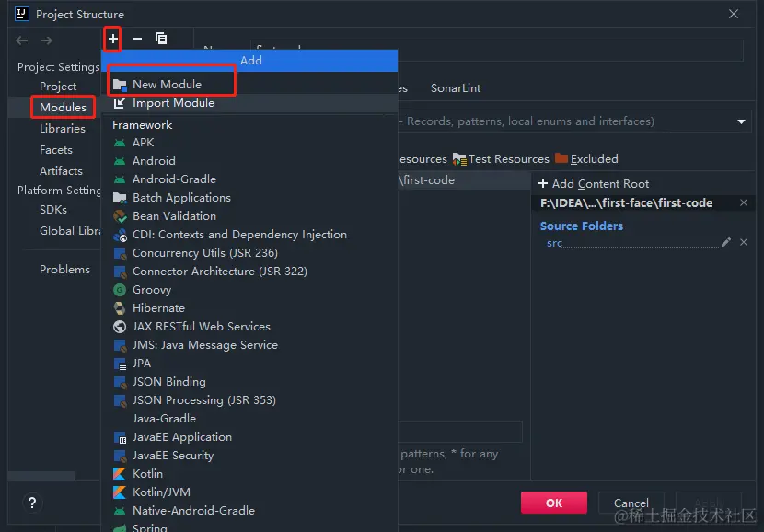This screenshot has height=532, width=764.
Task: Click the Copy module toolbar icon
Action: (x=161, y=39)
